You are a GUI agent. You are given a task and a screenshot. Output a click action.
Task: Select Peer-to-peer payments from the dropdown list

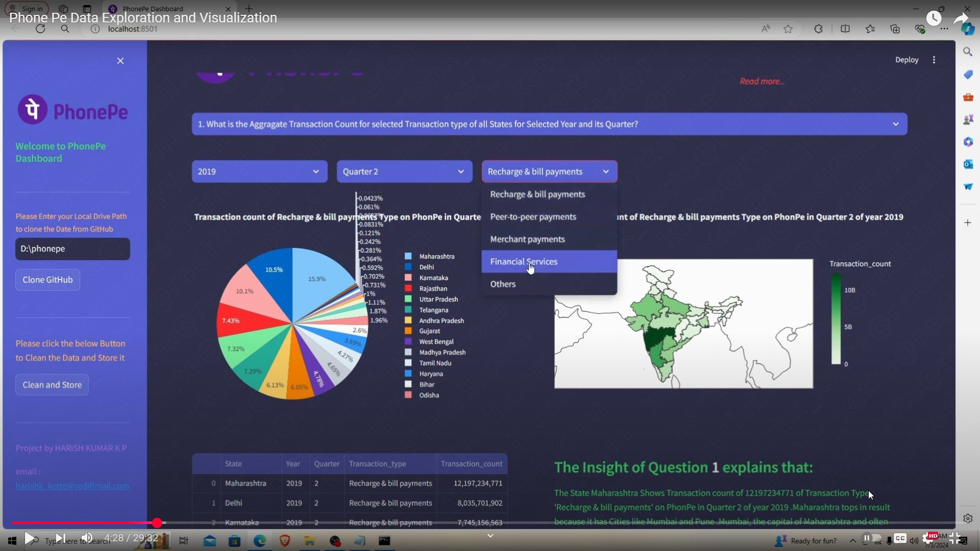534,216
